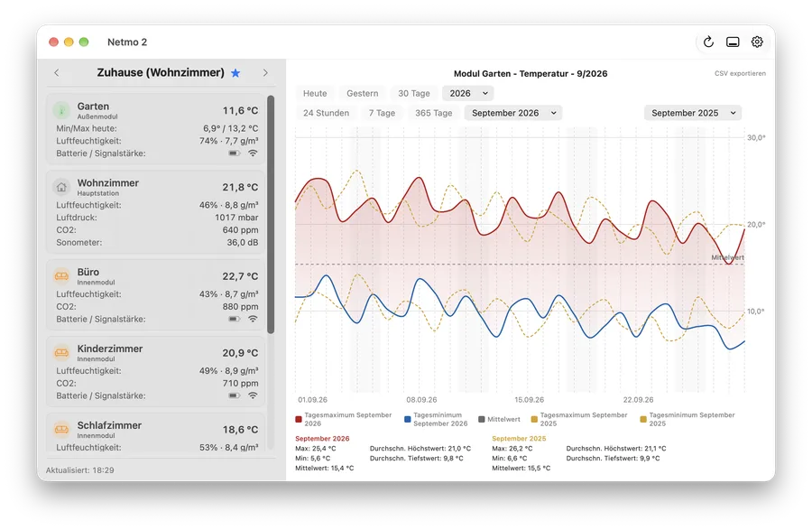Select Kinderzimmer temperature 20,9 °C
The width and height of the screenshot is (812, 530).
240,353
